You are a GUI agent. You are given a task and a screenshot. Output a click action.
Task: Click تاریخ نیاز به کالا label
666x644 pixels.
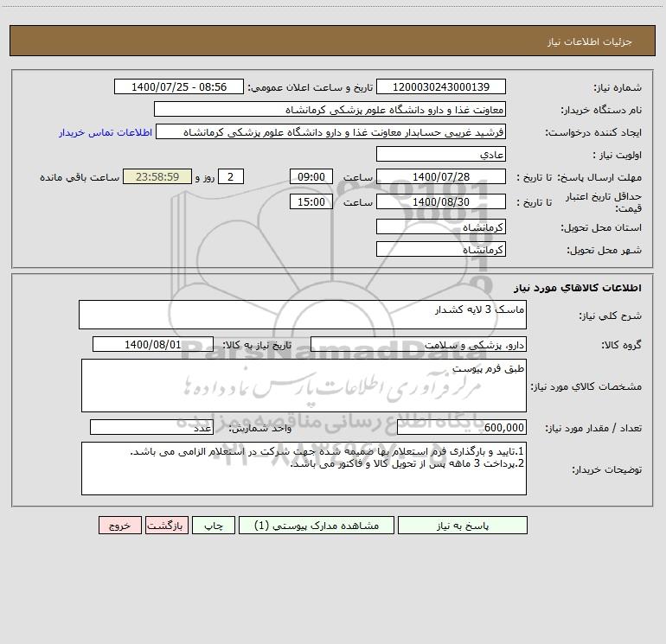[x=258, y=345]
